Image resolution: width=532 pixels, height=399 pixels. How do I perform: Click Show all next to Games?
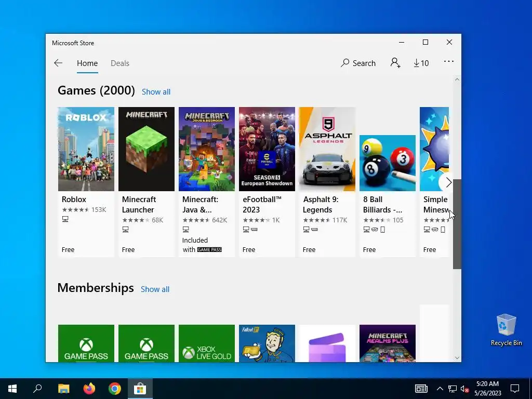click(x=156, y=91)
